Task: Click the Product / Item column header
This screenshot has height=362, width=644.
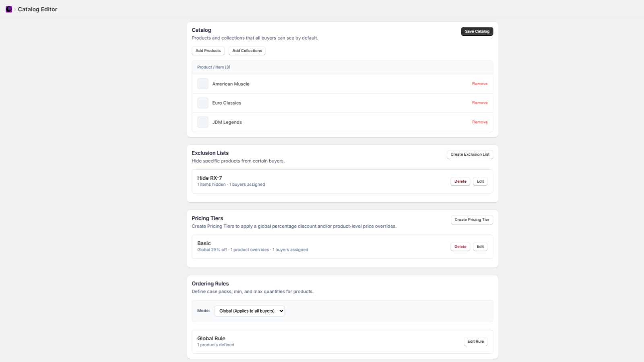Action: tap(214, 67)
